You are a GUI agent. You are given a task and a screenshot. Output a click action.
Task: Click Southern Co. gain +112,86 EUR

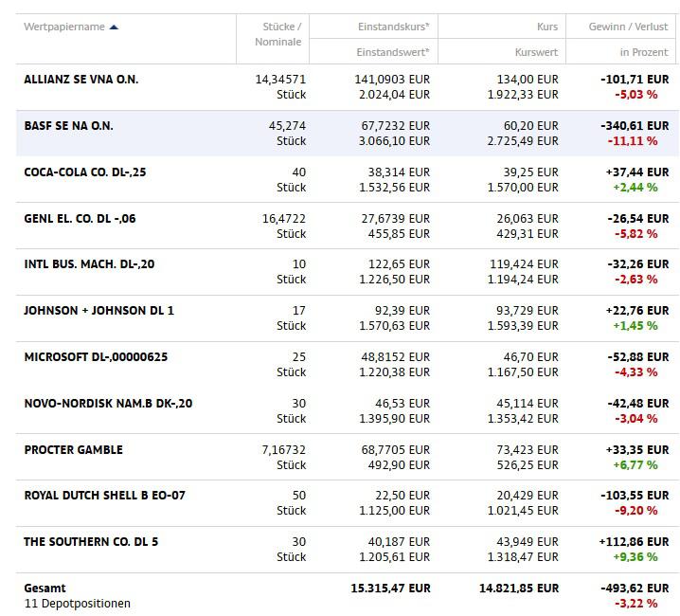[634, 542]
